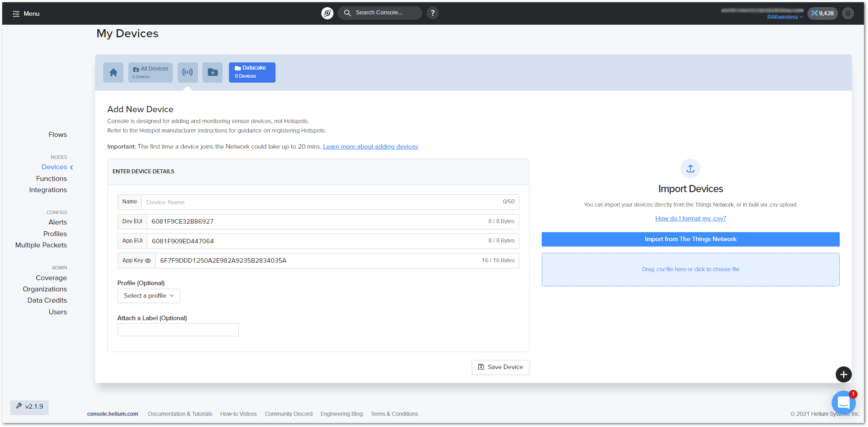Expand the RAKwireless organization dropdown
The height and width of the screenshot is (427, 868).
[785, 17]
